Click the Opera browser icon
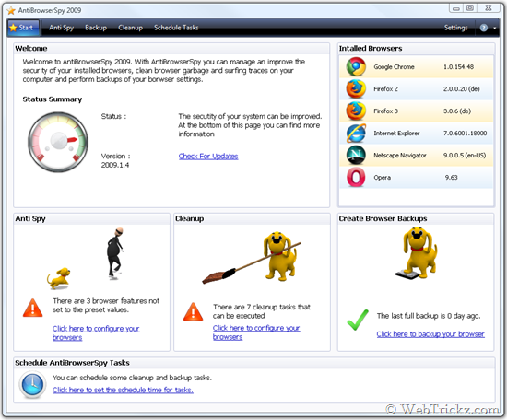507x420 pixels. tap(356, 178)
